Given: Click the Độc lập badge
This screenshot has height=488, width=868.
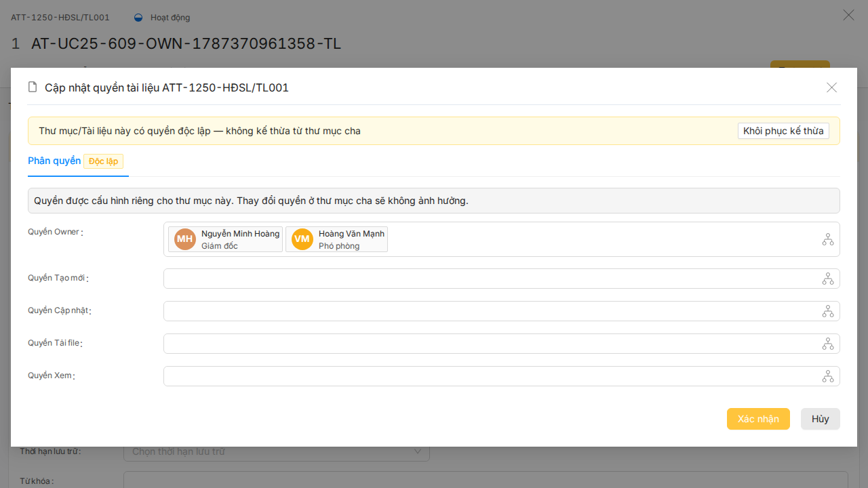Looking at the screenshot, I should click(103, 161).
